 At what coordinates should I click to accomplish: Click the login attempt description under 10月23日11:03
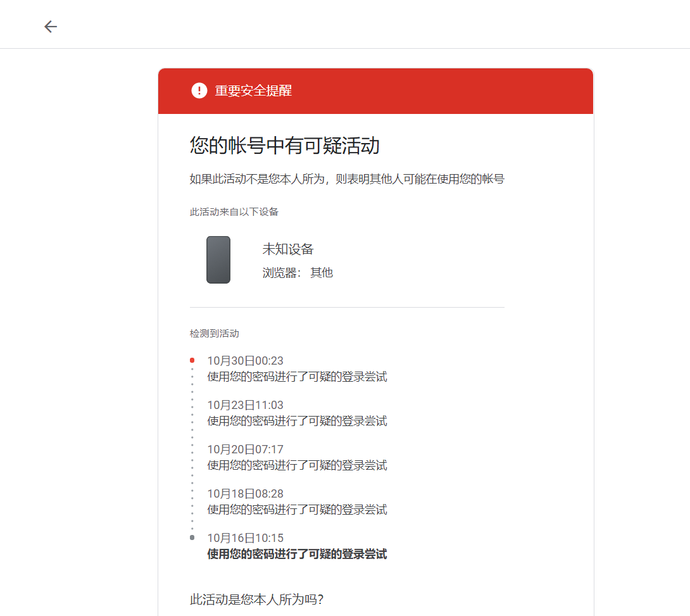point(297,422)
